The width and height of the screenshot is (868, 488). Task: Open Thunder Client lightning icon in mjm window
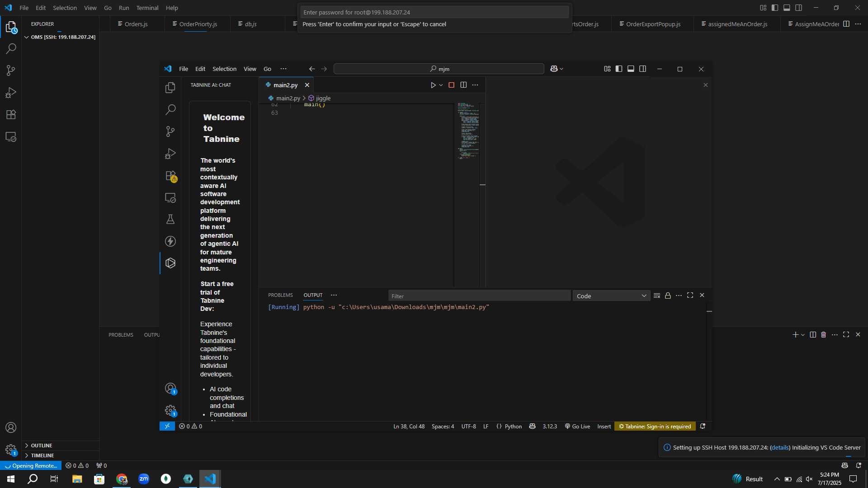(x=170, y=241)
